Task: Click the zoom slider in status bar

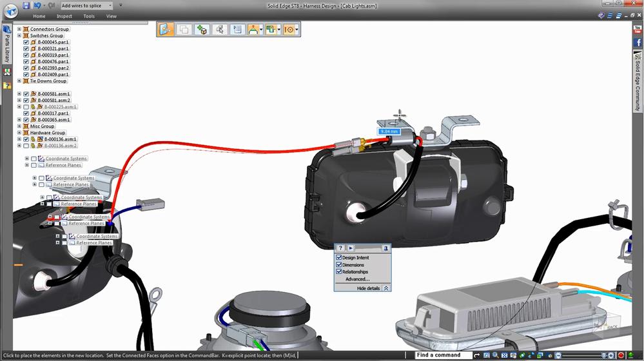Action: click(581, 355)
